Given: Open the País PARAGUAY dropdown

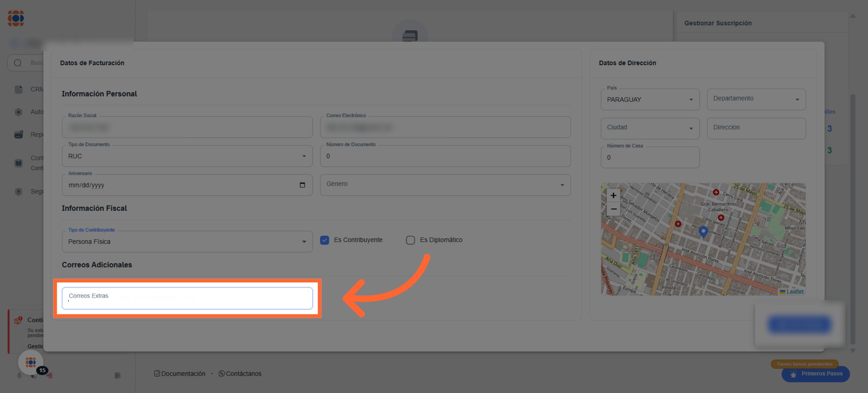Looking at the screenshot, I should (x=650, y=100).
